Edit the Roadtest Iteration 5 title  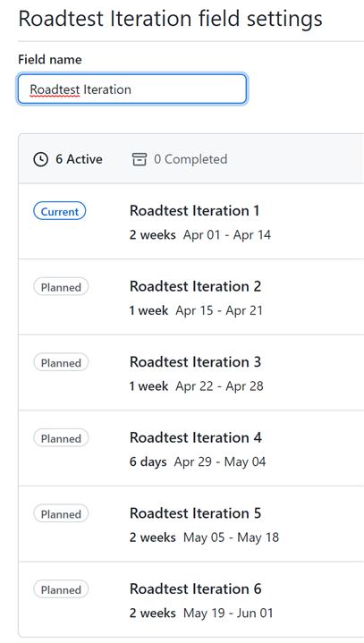coord(196,513)
